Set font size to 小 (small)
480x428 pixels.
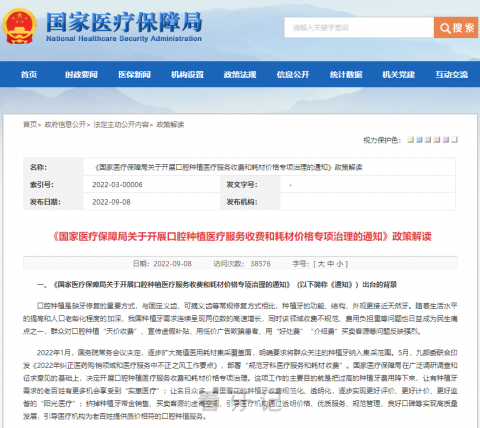pyautogui.click(x=340, y=264)
